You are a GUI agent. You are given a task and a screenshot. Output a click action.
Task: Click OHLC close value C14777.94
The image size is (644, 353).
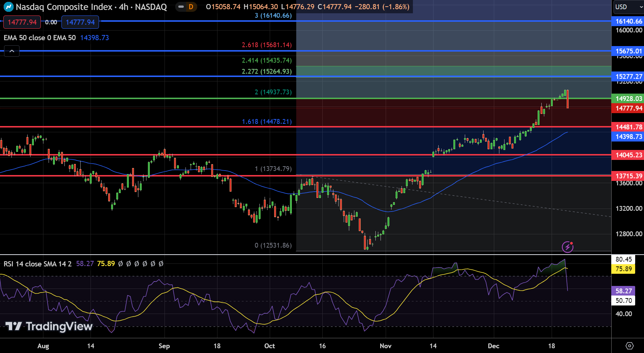tap(335, 7)
